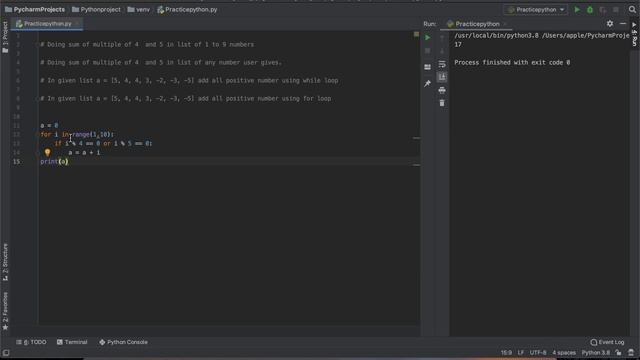
Task: Open the 2: Structure side panel
Action: click(x=5, y=262)
